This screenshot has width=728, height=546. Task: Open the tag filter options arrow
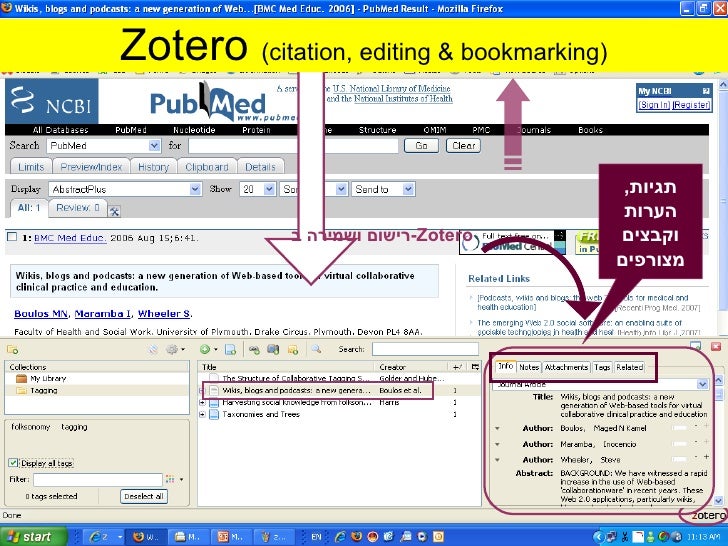tap(182, 479)
